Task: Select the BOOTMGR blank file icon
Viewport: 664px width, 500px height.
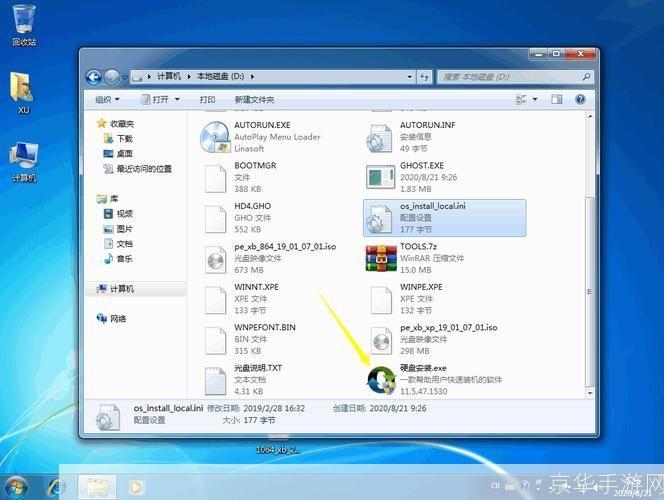Action: point(215,178)
